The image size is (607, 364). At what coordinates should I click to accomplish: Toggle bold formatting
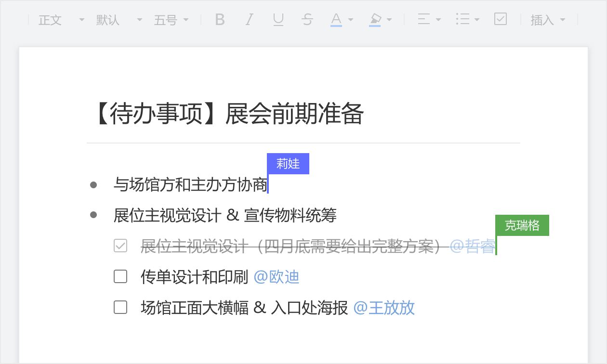click(220, 20)
